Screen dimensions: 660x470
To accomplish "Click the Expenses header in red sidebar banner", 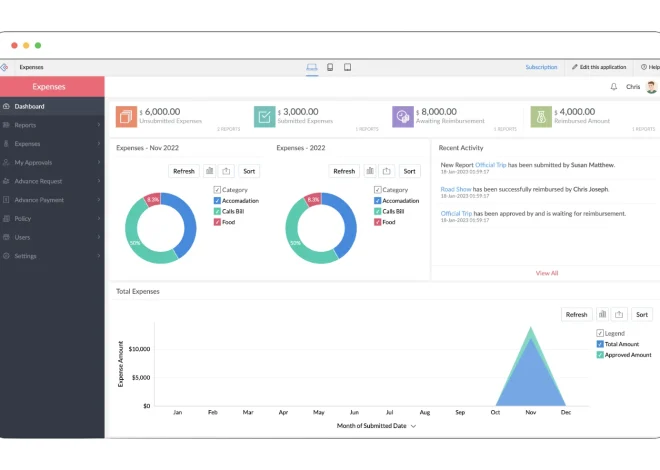I will 49,87.
